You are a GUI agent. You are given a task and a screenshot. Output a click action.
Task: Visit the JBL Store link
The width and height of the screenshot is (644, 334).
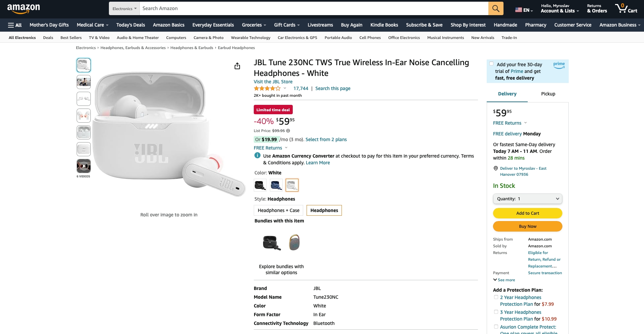pos(273,82)
